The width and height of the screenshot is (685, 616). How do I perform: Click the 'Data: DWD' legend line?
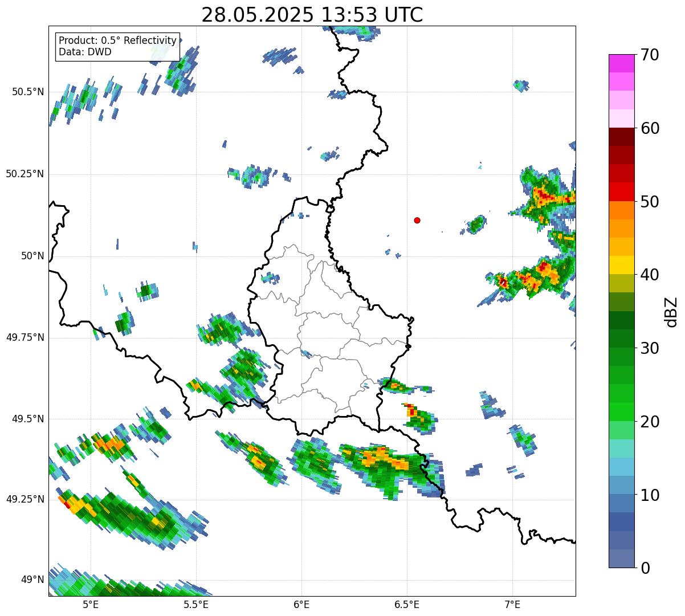[x=85, y=52]
